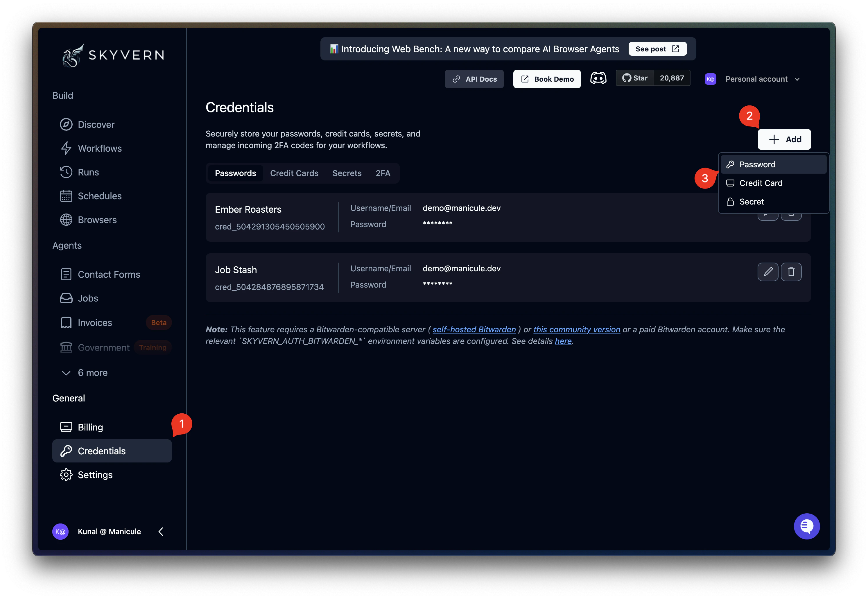Open the chat bubble in bottom right
Screen dimensions: 868x599
[807, 526]
